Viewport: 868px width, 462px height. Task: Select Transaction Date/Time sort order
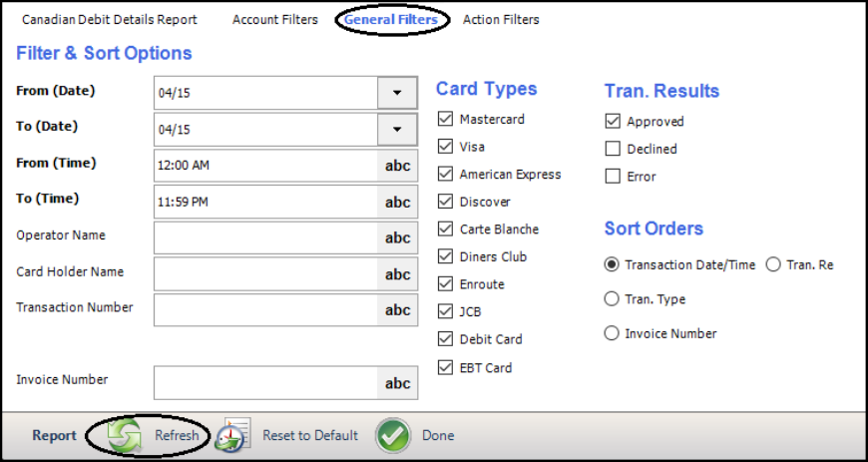tap(612, 264)
